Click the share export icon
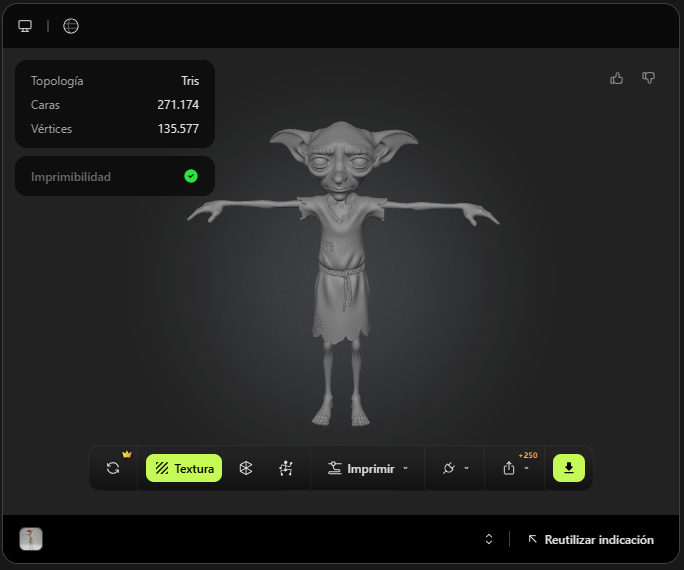 coord(509,468)
